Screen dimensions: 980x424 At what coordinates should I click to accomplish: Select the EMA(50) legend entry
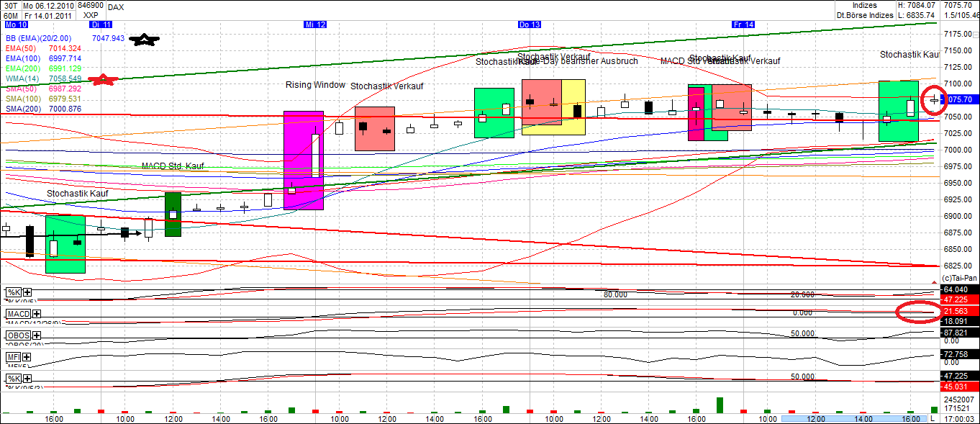(x=21, y=48)
